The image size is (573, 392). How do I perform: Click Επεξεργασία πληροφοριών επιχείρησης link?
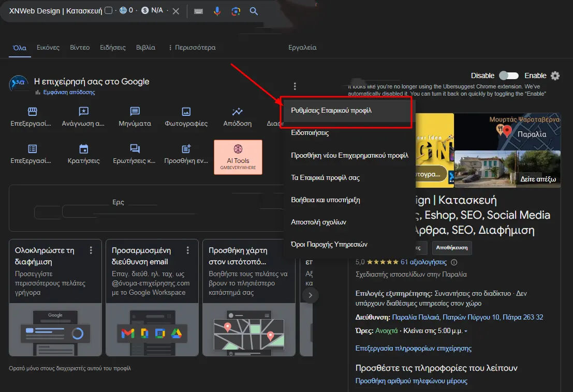(413, 348)
